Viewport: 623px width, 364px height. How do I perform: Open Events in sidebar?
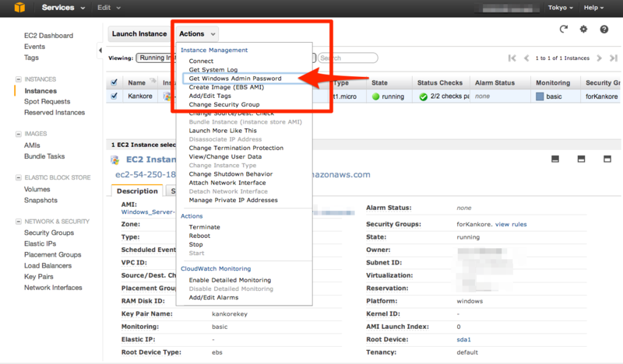pos(34,47)
